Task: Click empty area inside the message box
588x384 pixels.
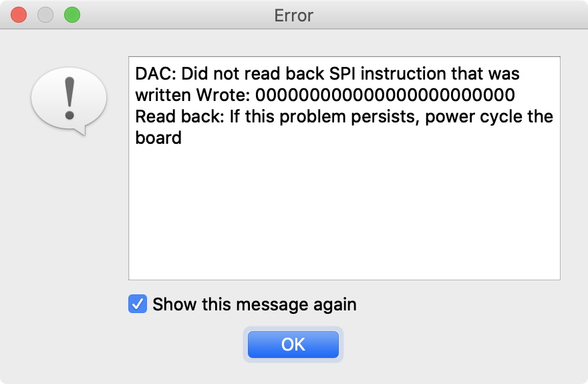Action: point(343,214)
